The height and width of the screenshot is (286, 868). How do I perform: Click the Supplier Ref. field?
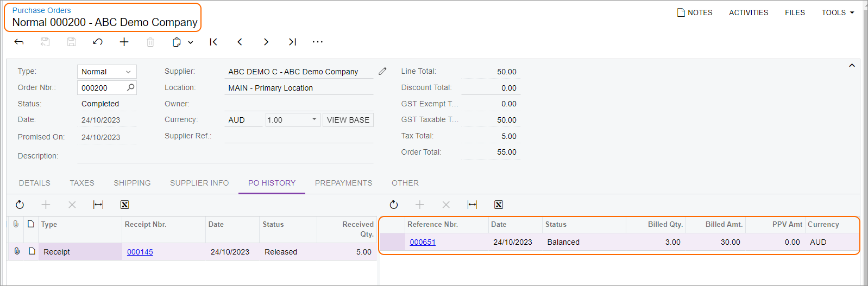click(x=299, y=136)
